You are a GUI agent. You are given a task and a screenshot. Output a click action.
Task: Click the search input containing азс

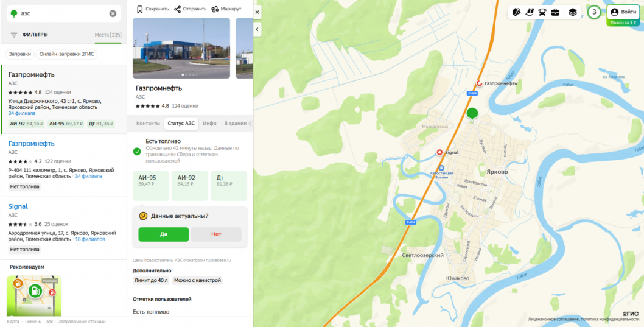pos(64,13)
